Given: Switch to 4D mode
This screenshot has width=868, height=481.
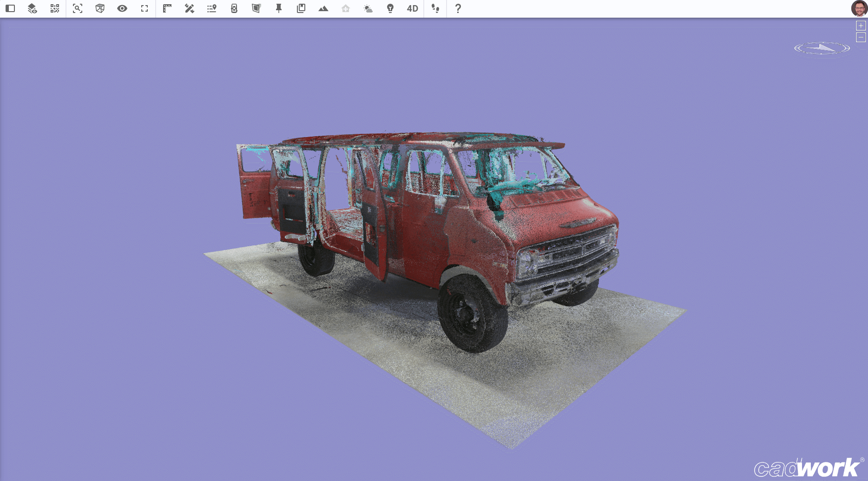Looking at the screenshot, I should coord(411,8).
